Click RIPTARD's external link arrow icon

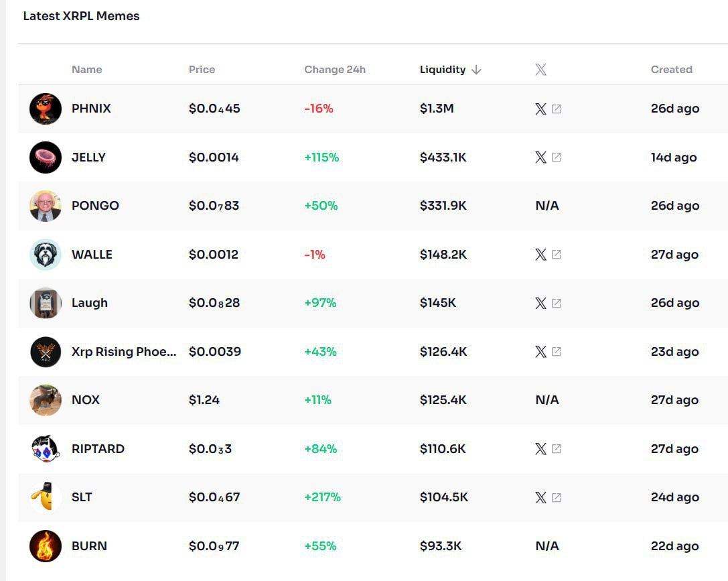pyautogui.click(x=557, y=449)
